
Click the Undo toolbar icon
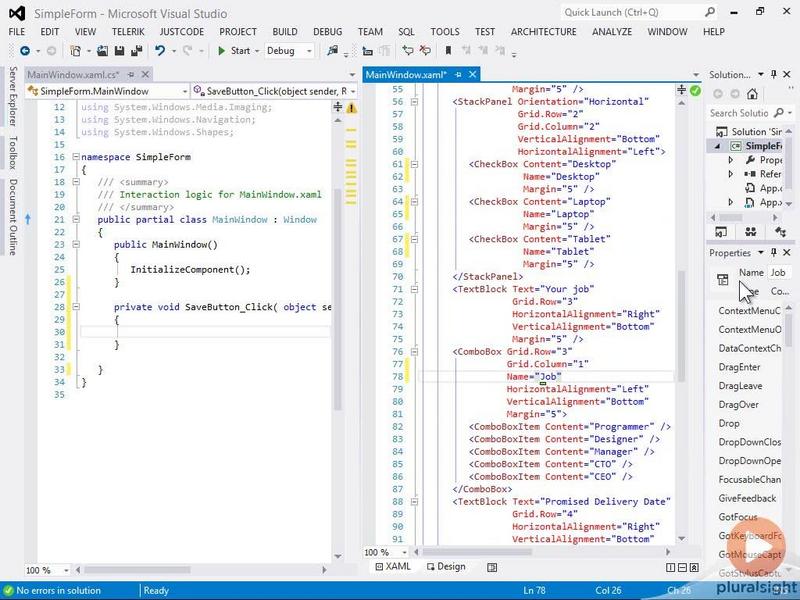point(160,51)
